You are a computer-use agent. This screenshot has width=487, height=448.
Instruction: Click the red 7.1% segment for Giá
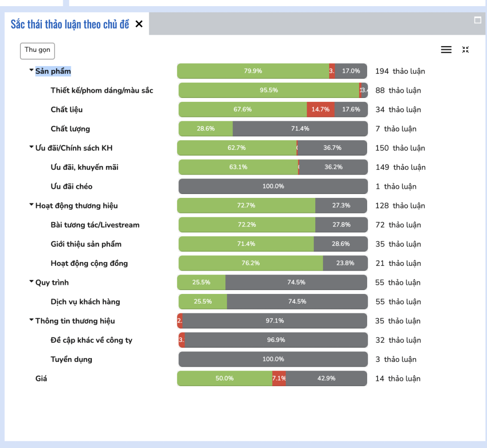tap(279, 379)
